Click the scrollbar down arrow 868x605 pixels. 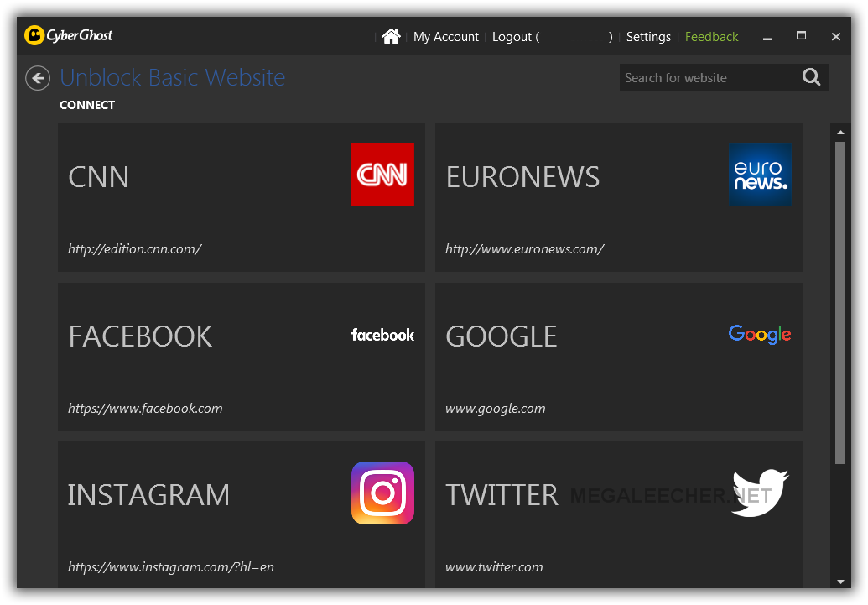click(x=840, y=582)
